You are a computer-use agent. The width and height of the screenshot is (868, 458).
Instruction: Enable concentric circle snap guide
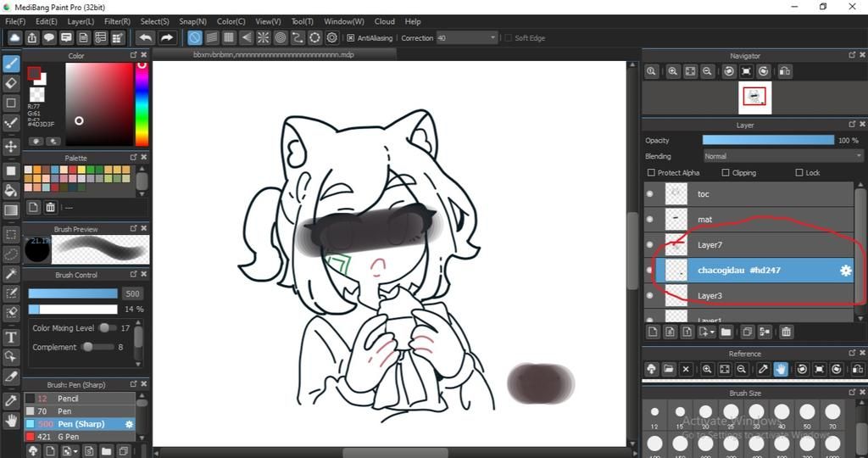pos(281,37)
